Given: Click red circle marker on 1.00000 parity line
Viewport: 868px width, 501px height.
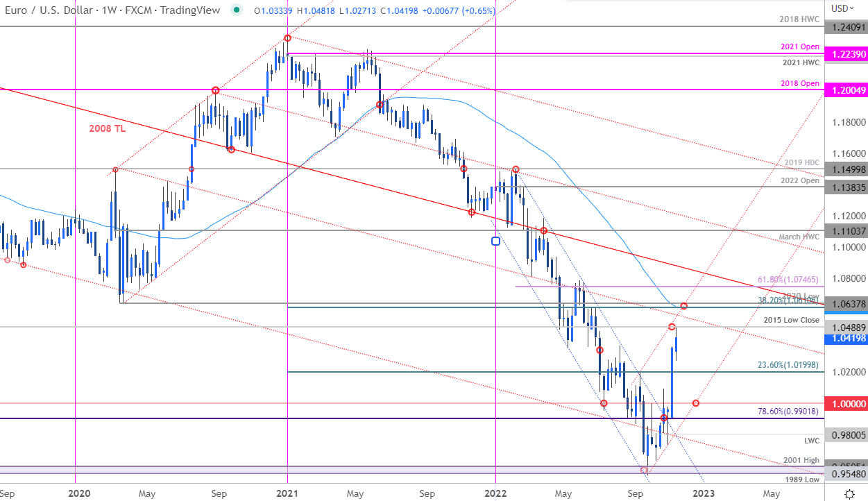Looking at the screenshot, I should click(x=696, y=403).
